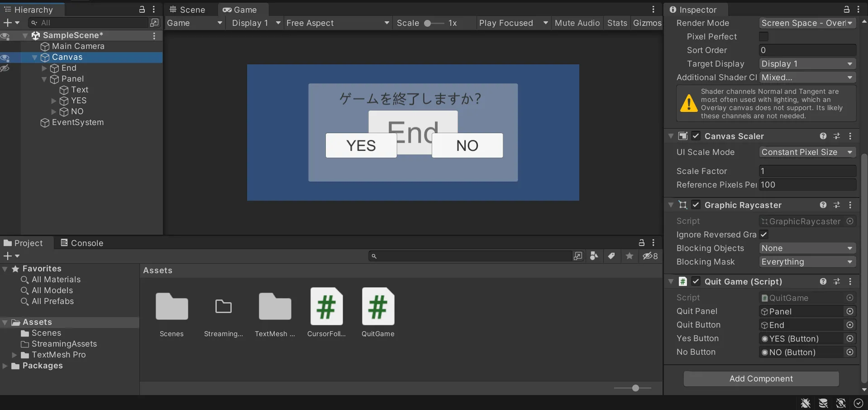Select the CursorFoll... script asset
The height and width of the screenshot is (410, 868).
(x=326, y=313)
